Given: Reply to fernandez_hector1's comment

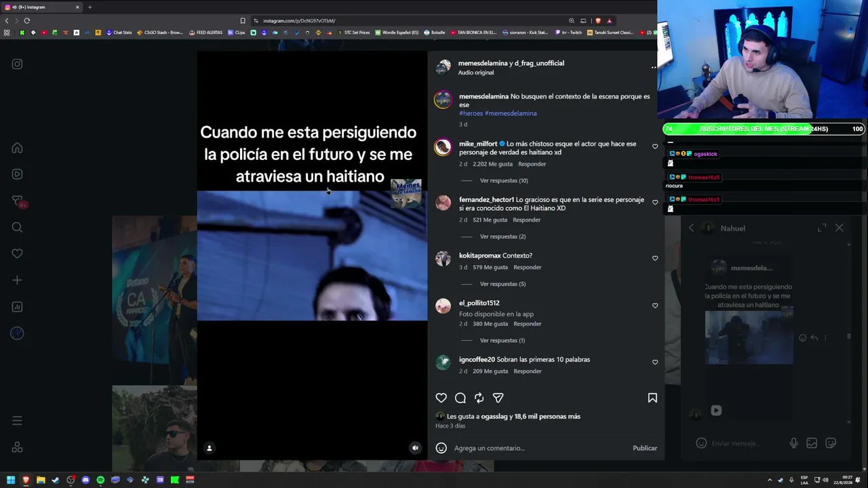Looking at the screenshot, I should coord(527,220).
